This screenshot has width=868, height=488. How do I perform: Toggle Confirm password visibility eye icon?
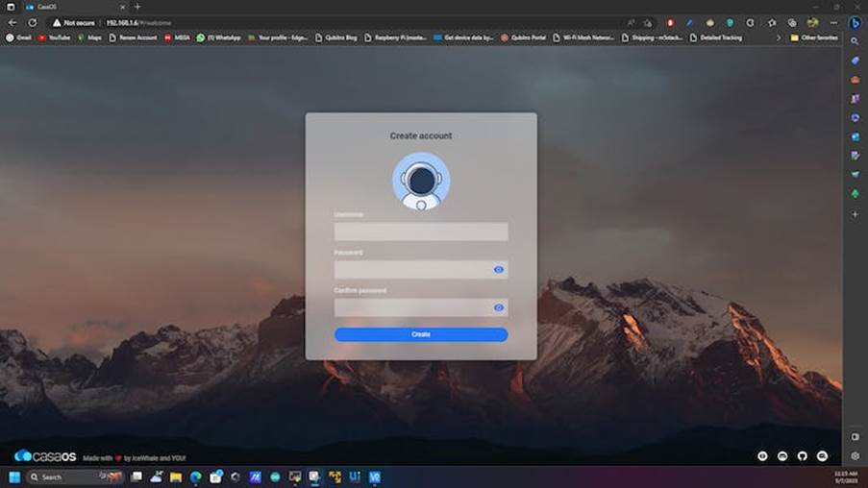tap(498, 307)
